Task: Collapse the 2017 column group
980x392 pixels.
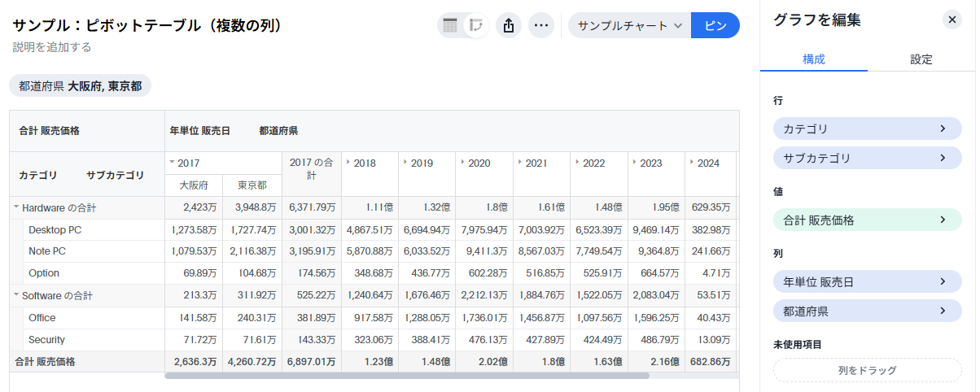Action: point(172,163)
